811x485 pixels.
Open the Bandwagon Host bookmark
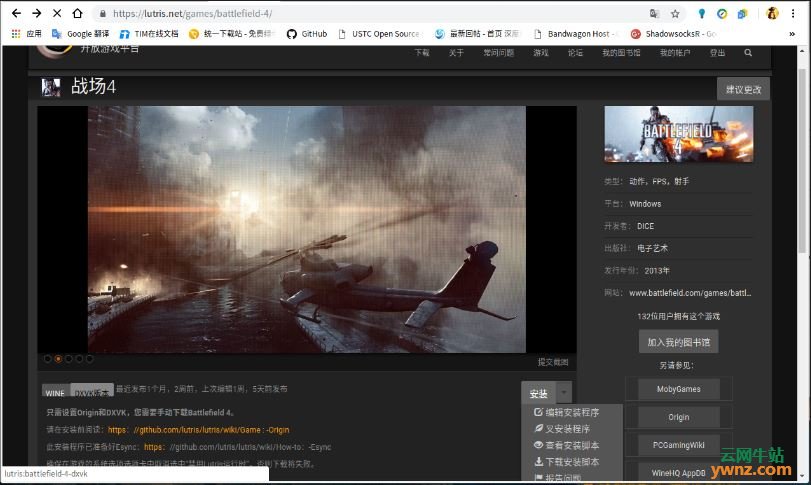pos(575,34)
